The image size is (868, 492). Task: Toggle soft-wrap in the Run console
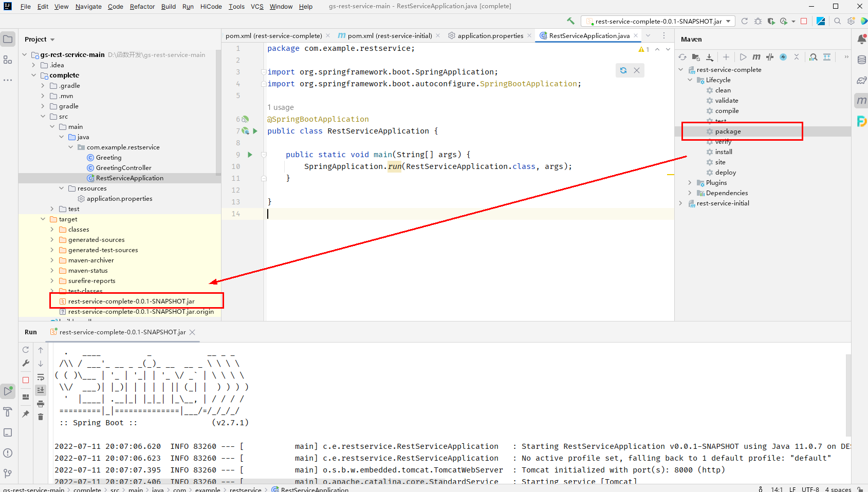(x=41, y=377)
